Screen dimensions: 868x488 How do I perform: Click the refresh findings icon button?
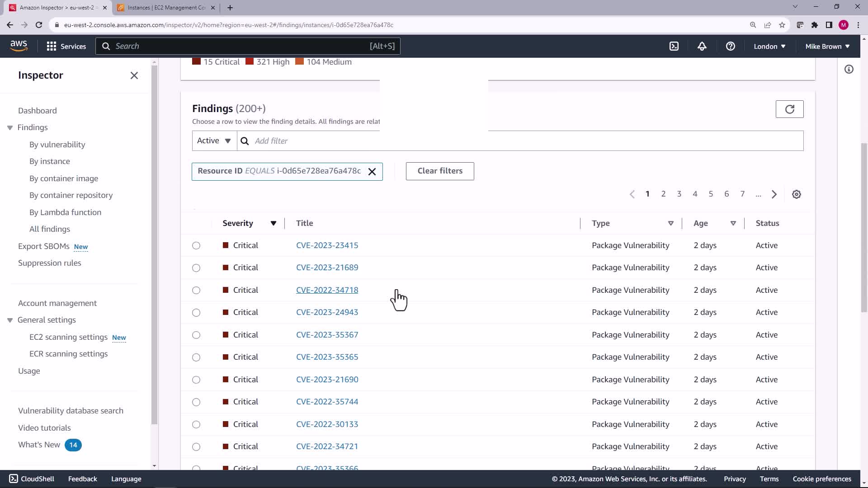coord(789,109)
